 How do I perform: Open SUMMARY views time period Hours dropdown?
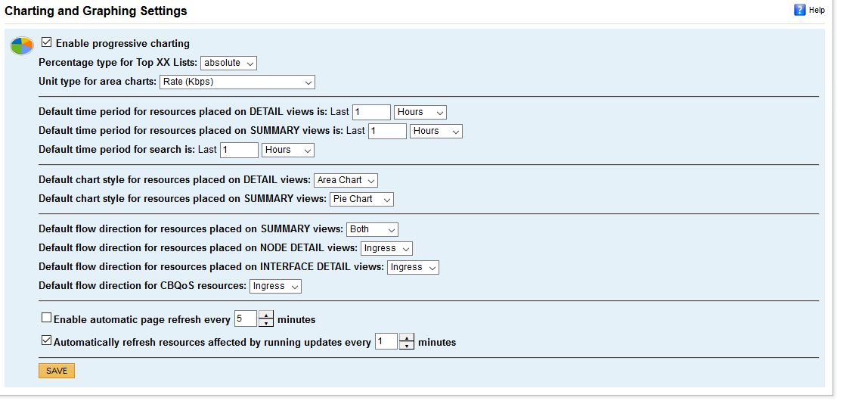[x=436, y=131]
